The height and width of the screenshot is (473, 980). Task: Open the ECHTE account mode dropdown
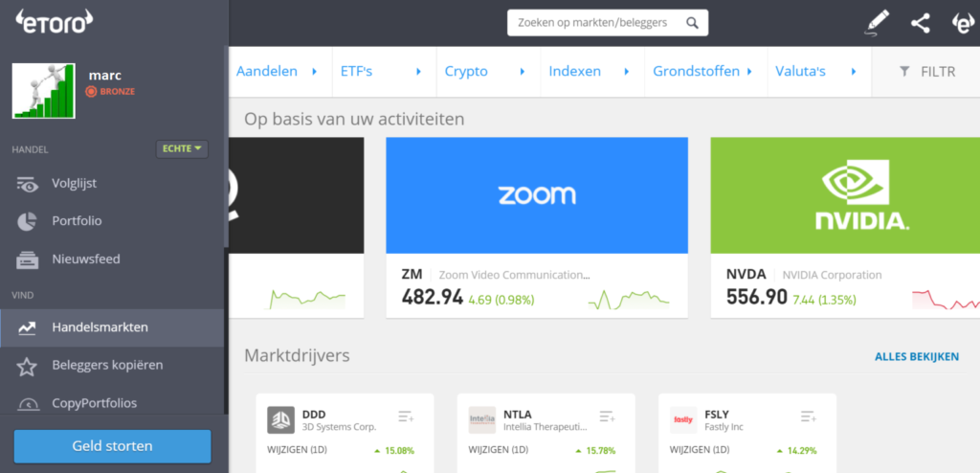click(182, 149)
